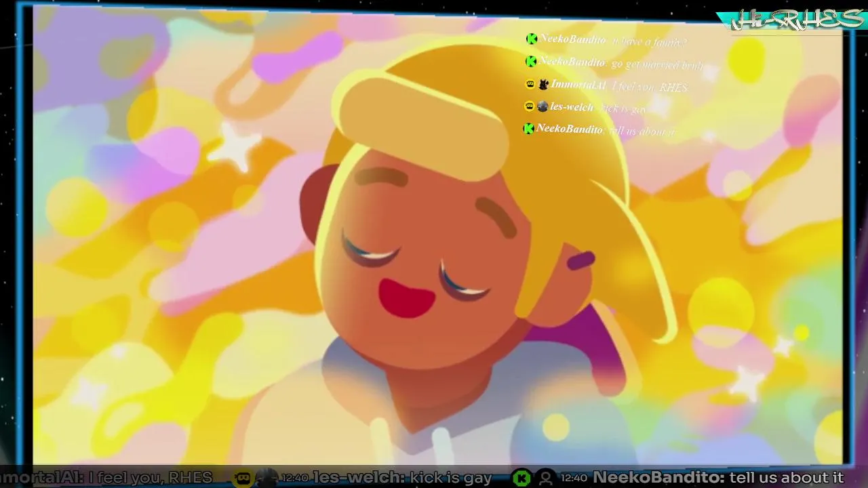This screenshot has height=488, width=868.
Task: Click username NeekoBandito in the bottom ticker
Action: pos(657,478)
